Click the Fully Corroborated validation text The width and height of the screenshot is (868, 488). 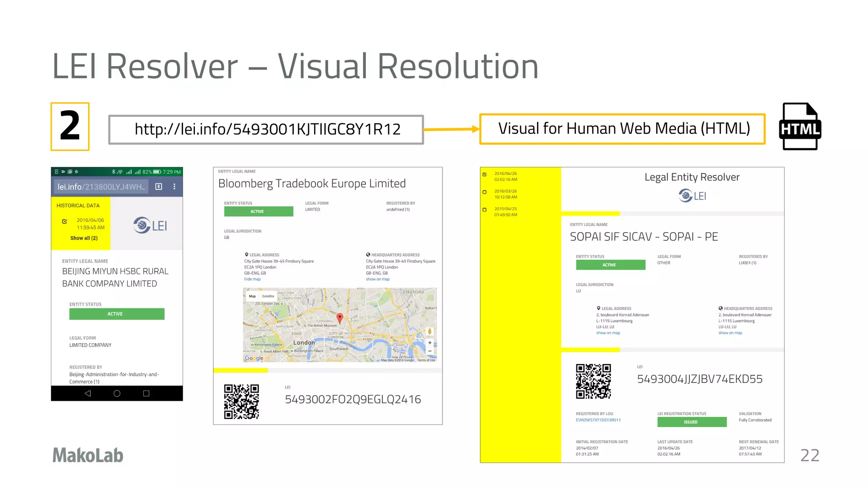[x=755, y=420]
